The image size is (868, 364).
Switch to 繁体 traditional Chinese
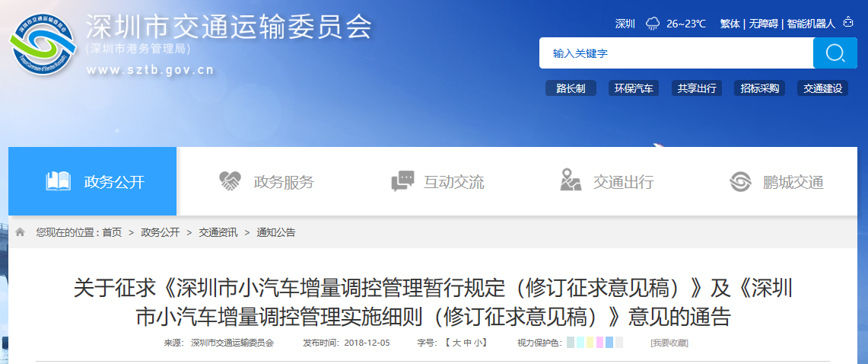coord(730,24)
